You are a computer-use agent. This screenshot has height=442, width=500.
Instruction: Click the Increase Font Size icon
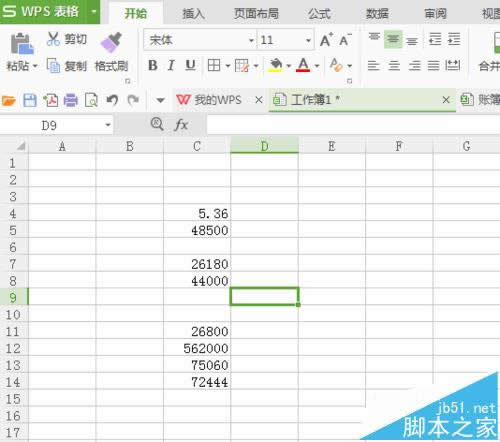(x=326, y=40)
